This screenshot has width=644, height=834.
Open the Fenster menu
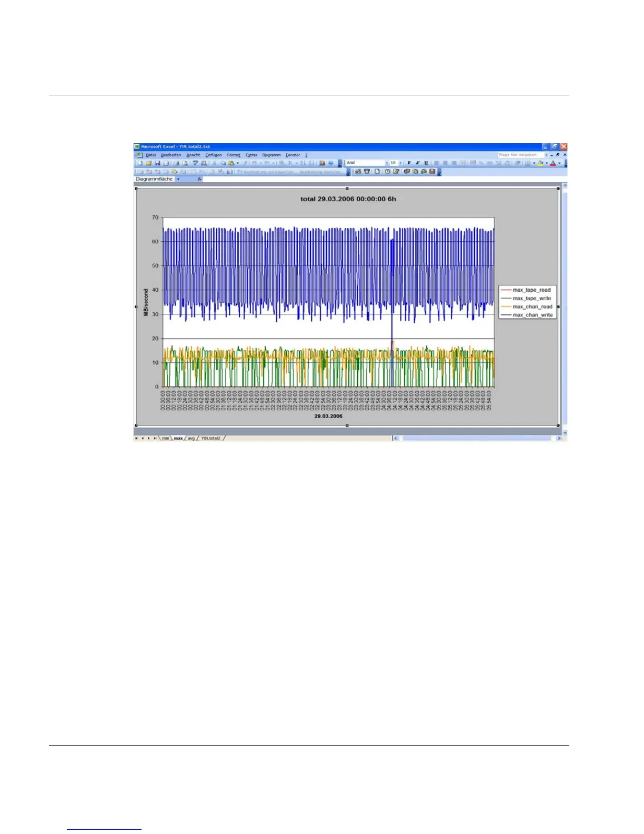coord(293,155)
